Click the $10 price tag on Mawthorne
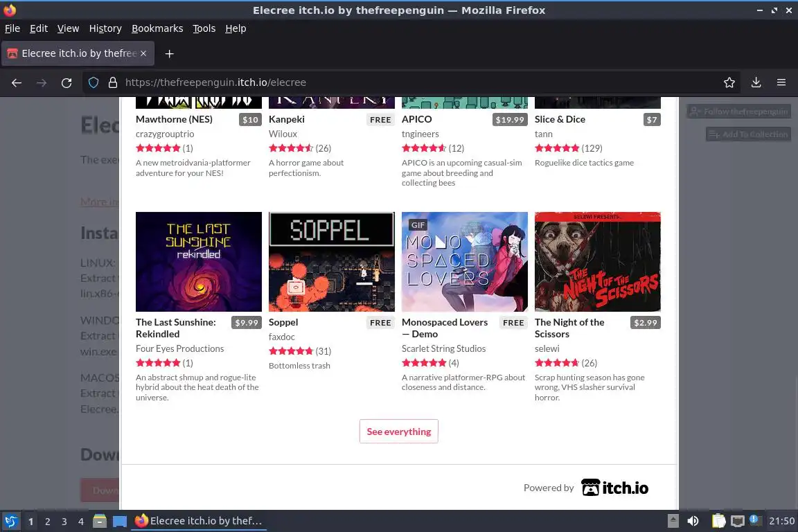 point(250,120)
